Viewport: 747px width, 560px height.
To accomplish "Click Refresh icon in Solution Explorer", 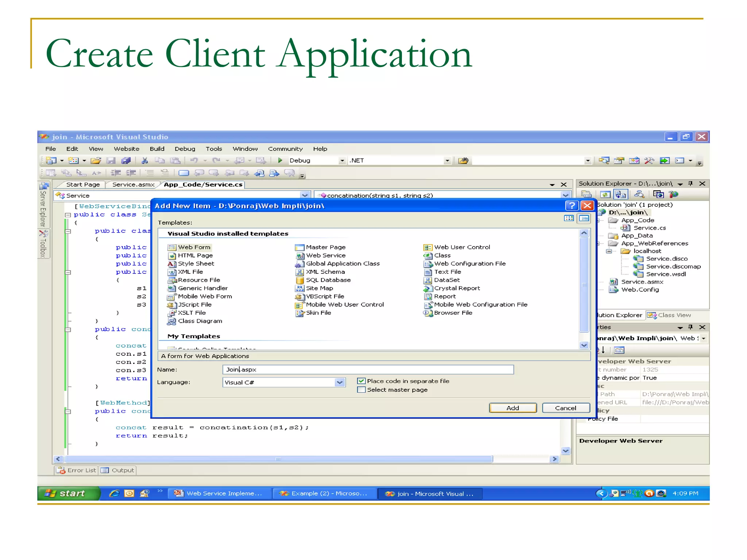I will click(605, 194).
